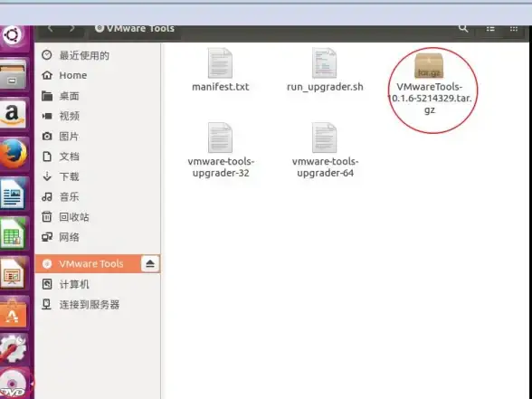The image size is (532, 399).
Task: Open System Settings from dock
Action: pyautogui.click(x=13, y=349)
